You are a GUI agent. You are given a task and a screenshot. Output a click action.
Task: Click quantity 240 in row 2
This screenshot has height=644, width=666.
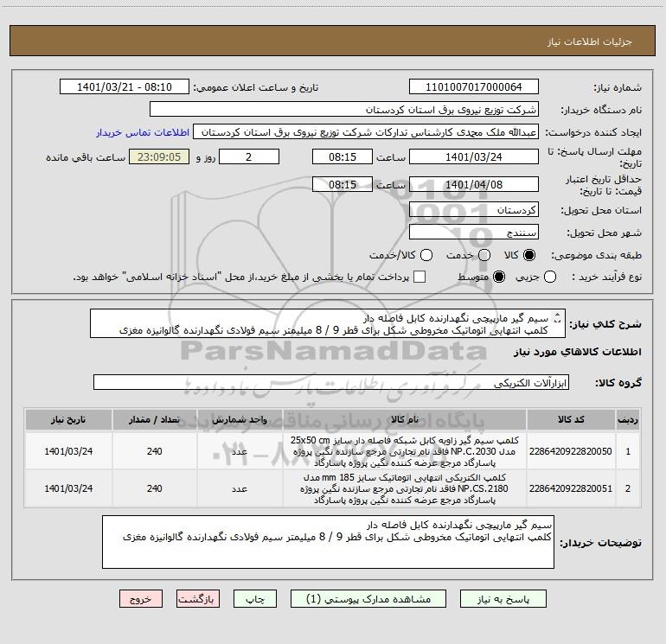(x=154, y=488)
